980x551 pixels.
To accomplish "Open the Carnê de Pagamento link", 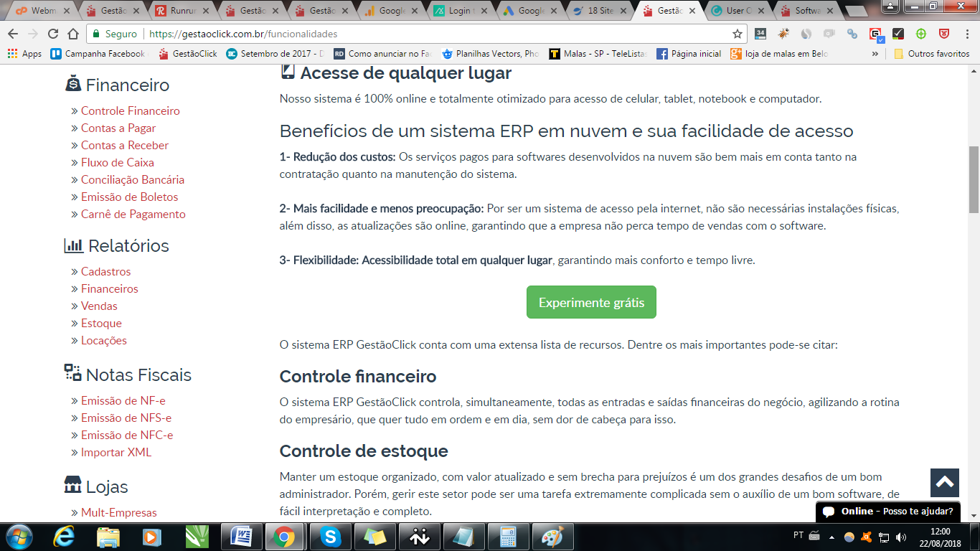I will pos(133,214).
